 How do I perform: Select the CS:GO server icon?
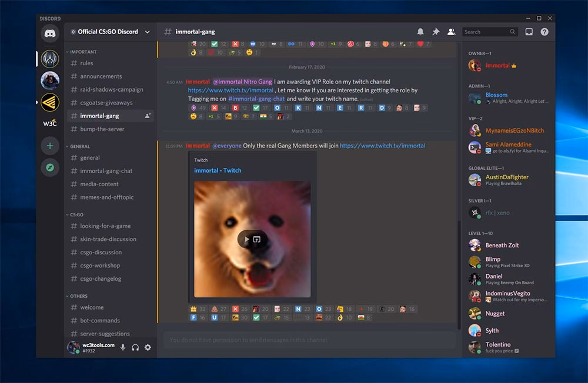50,59
